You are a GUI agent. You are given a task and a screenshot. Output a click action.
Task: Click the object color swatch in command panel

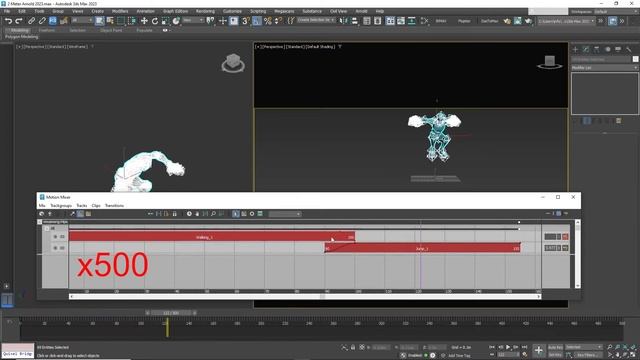coord(636,59)
